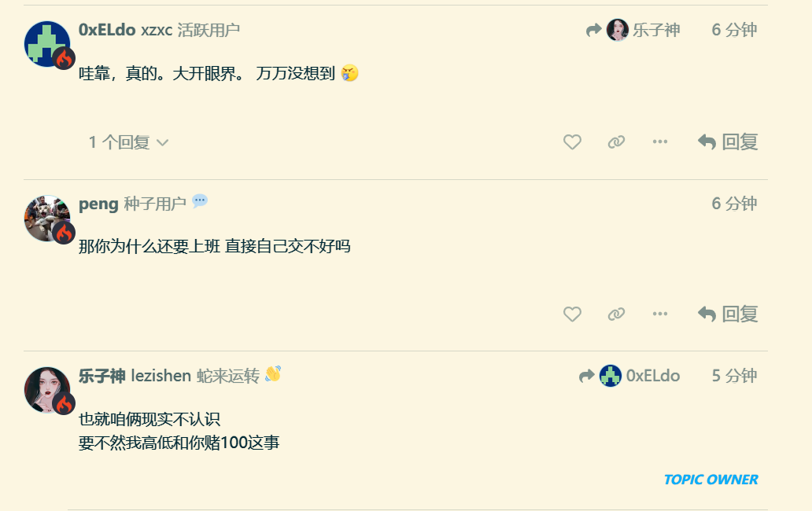Reply to peng's post

(728, 314)
